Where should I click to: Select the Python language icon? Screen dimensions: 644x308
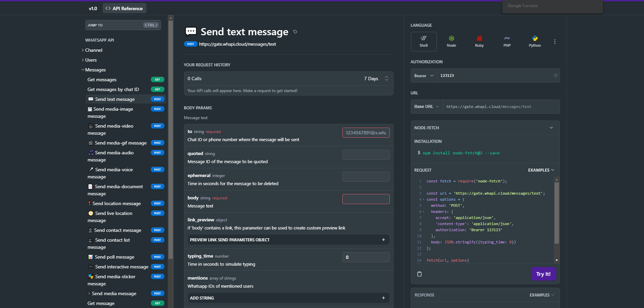click(535, 41)
